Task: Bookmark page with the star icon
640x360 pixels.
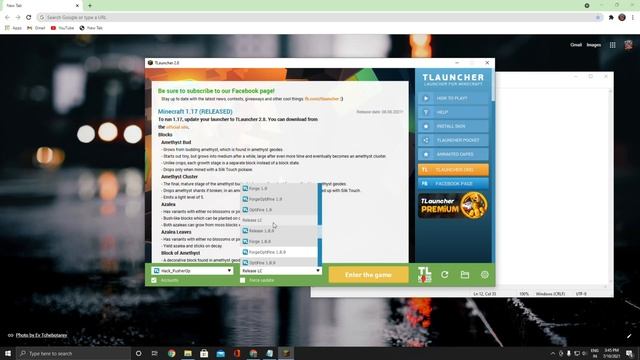Action: [x=598, y=18]
